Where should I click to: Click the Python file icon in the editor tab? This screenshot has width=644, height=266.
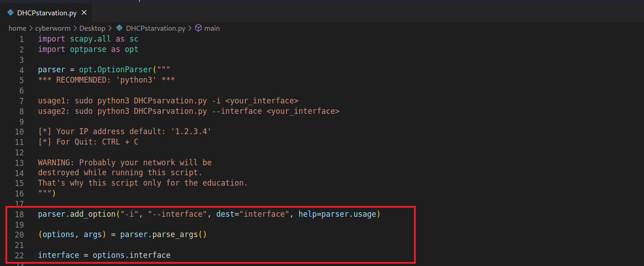click(10, 13)
